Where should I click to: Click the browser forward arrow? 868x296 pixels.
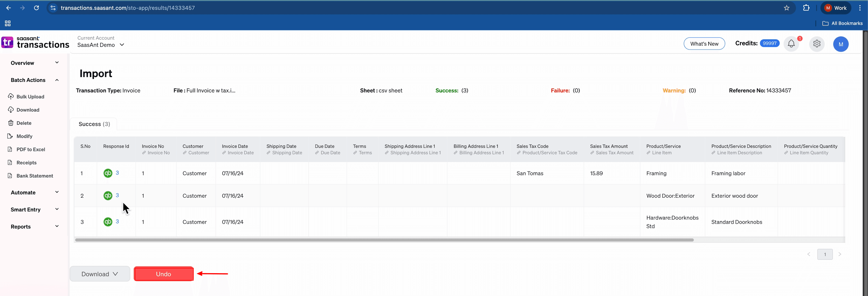click(22, 8)
